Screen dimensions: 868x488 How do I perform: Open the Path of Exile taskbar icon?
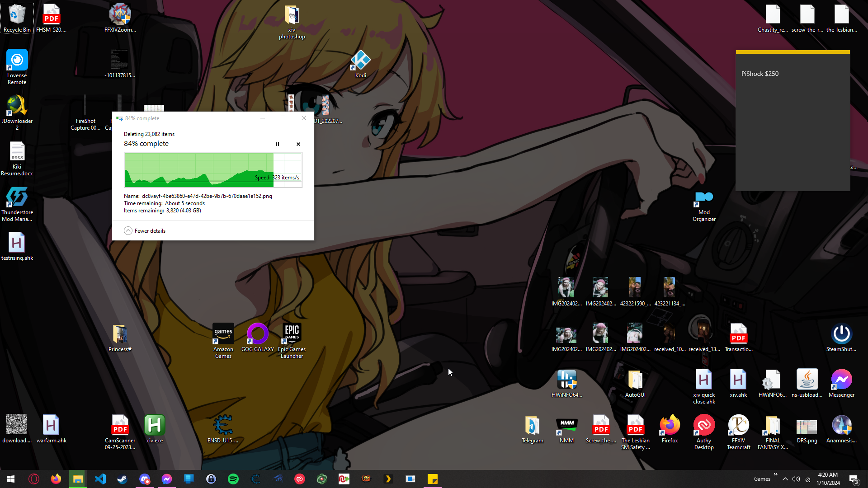click(366, 479)
